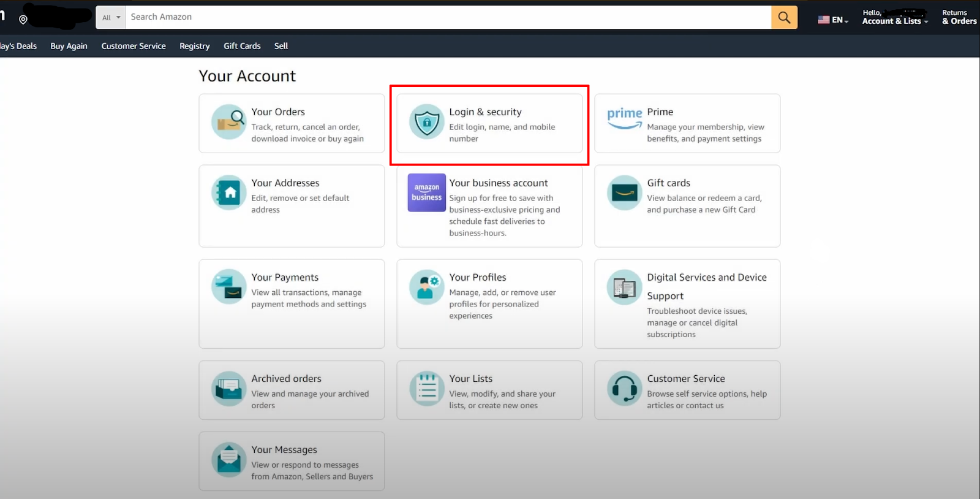Image resolution: width=980 pixels, height=499 pixels.
Task: Open the All categories search dropdown
Action: click(111, 17)
